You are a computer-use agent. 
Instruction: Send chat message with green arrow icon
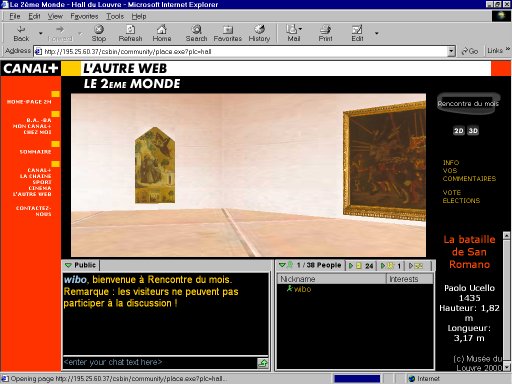pos(263,363)
